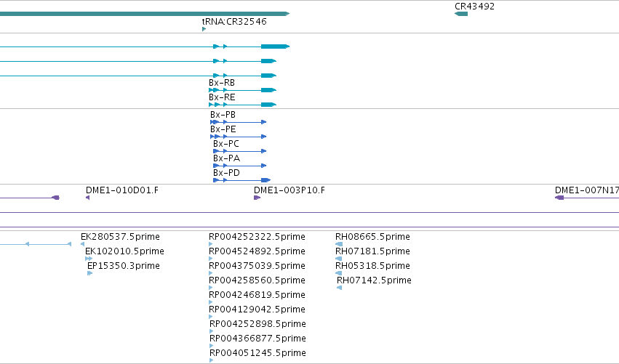
Task: Click the RP004129042.5prime label
Action: click(x=257, y=310)
